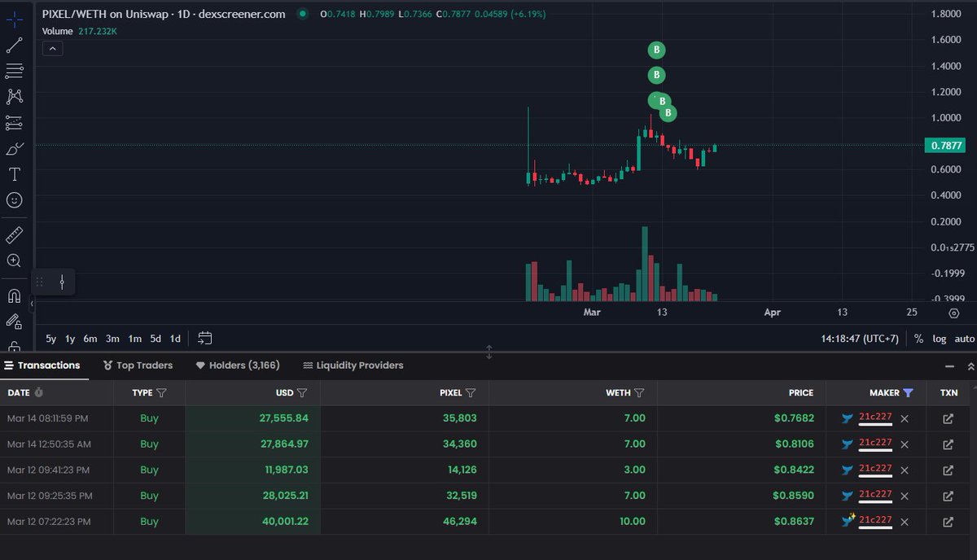Screen dimensions: 977x560
Task: Click maker 21c227 in the $0.8106 row
Action: click(875, 444)
